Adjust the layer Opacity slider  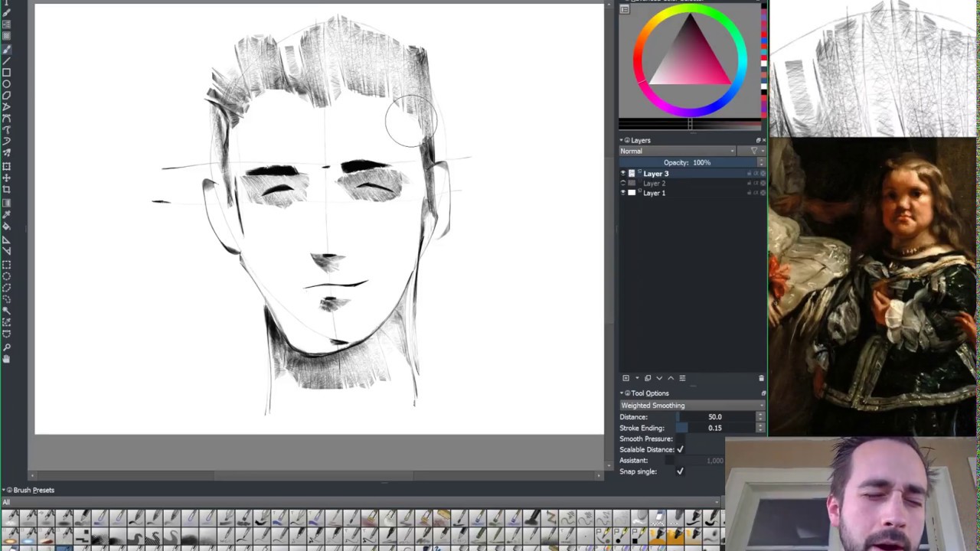click(x=688, y=162)
